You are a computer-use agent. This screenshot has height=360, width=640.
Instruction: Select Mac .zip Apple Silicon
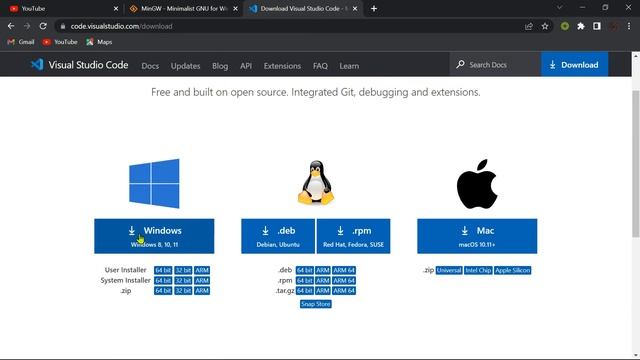pos(513,270)
